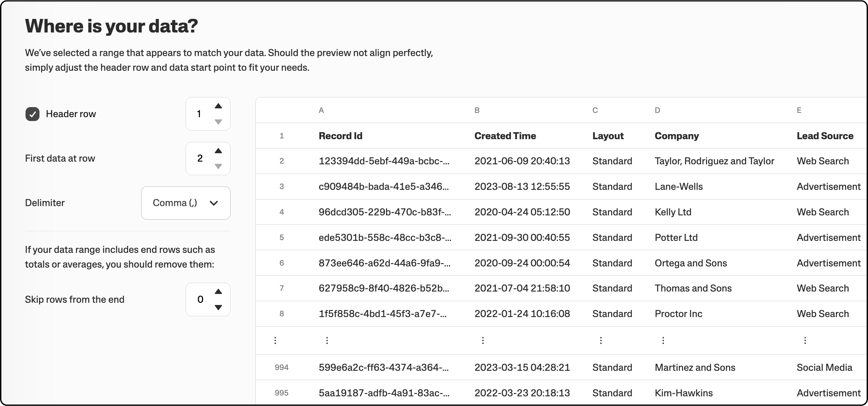The width and height of the screenshot is (868, 406).
Task: Click the Header row number field
Action: (199, 114)
